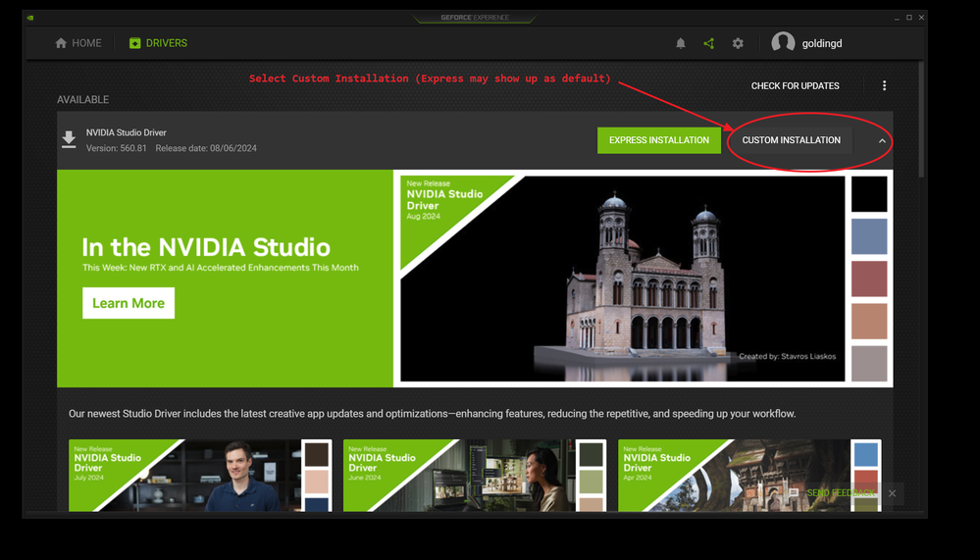The image size is (980, 560).
Task: Choose CUSTOM INSTALLATION
Action: [x=792, y=140]
